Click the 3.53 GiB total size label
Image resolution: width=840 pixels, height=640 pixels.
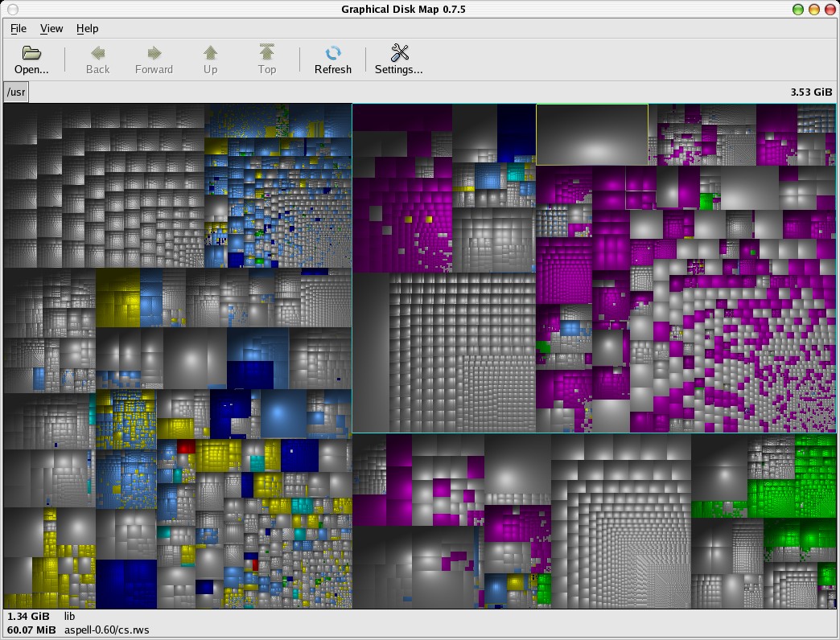(x=811, y=92)
